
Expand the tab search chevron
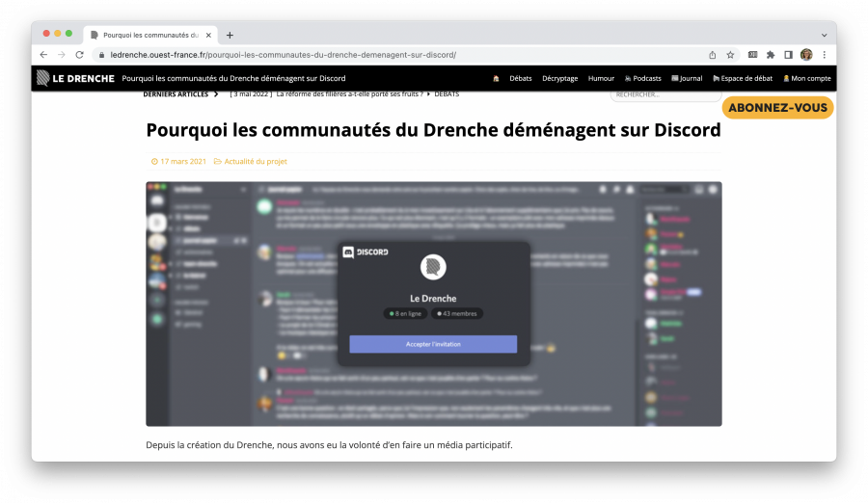pos(825,35)
